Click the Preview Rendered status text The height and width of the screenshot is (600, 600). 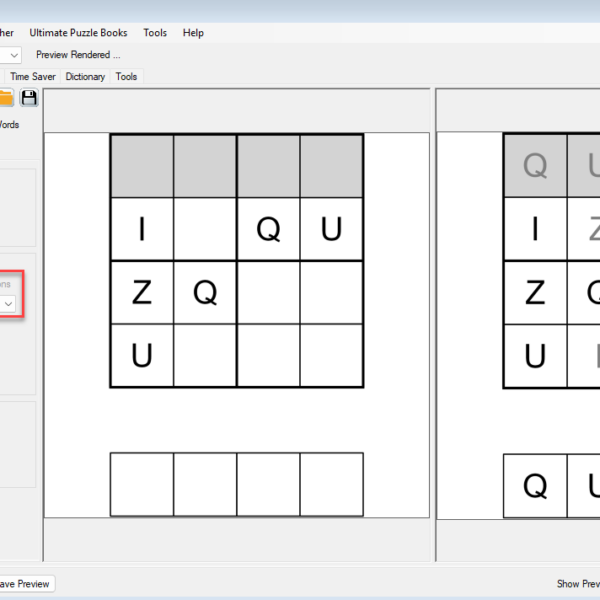pyautogui.click(x=78, y=55)
